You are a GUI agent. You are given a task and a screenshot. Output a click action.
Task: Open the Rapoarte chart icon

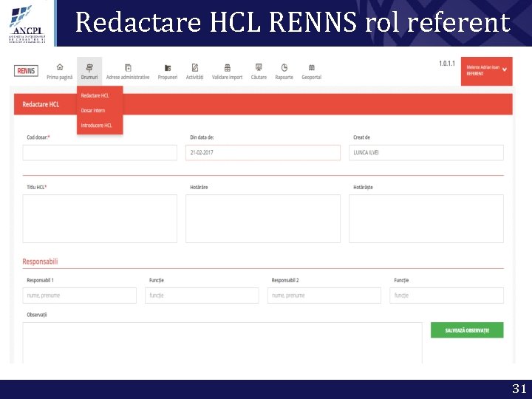284,67
